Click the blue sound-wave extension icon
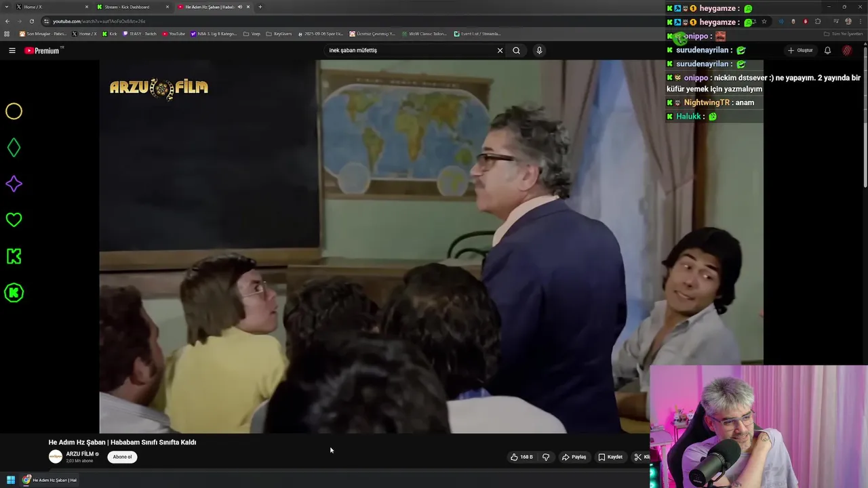The height and width of the screenshot is (488, 868). coord(781,21)
